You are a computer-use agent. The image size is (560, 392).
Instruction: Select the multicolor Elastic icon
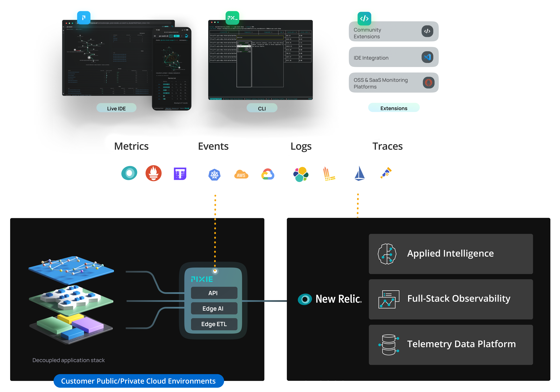click(x=301, y=174)
